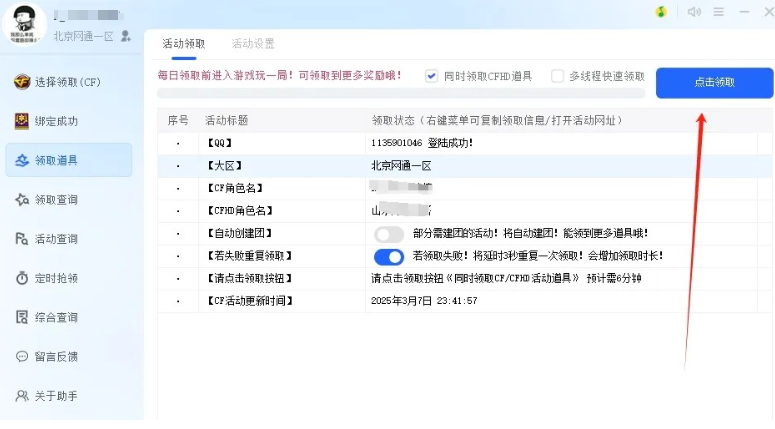The height and width of the screenshot is (429, 775).
Task: Turn off the 若失败重复领取 toggle switch
Action: pos(388,256)
